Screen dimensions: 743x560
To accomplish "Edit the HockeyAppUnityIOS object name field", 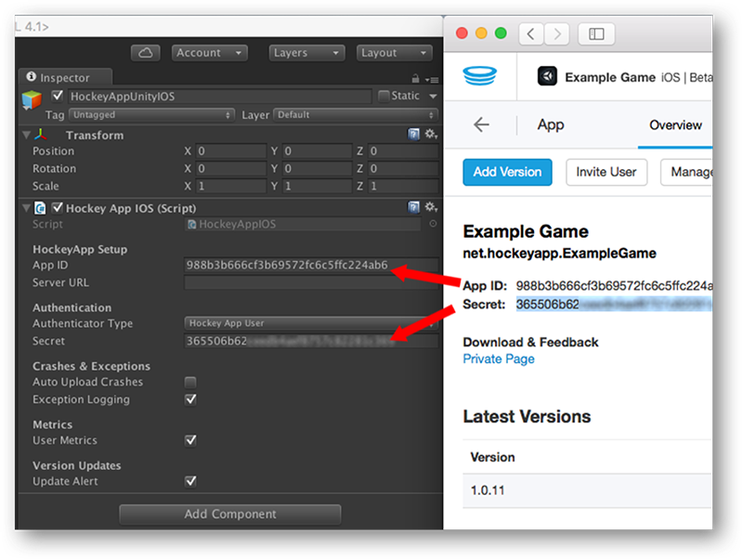I will click(x=219, y=97).
